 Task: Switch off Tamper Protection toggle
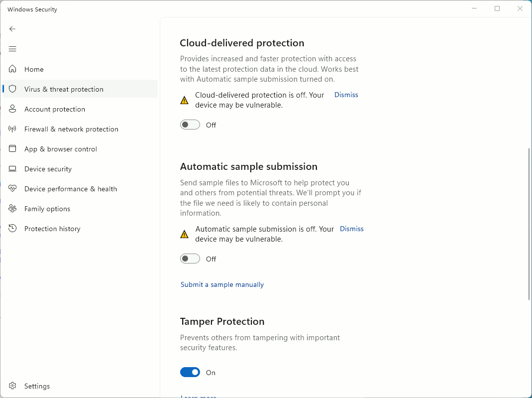tap(190, 372)
